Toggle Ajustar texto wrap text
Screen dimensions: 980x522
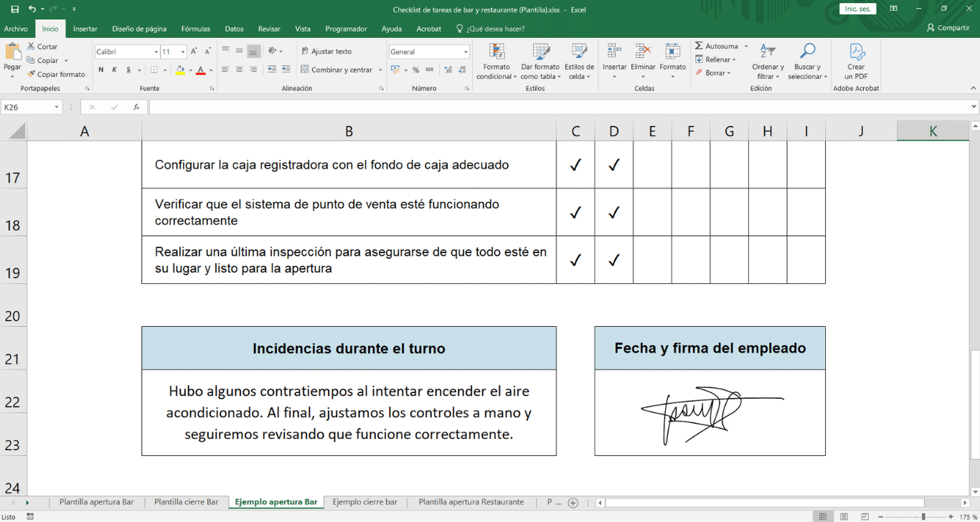tap(326, 52)
